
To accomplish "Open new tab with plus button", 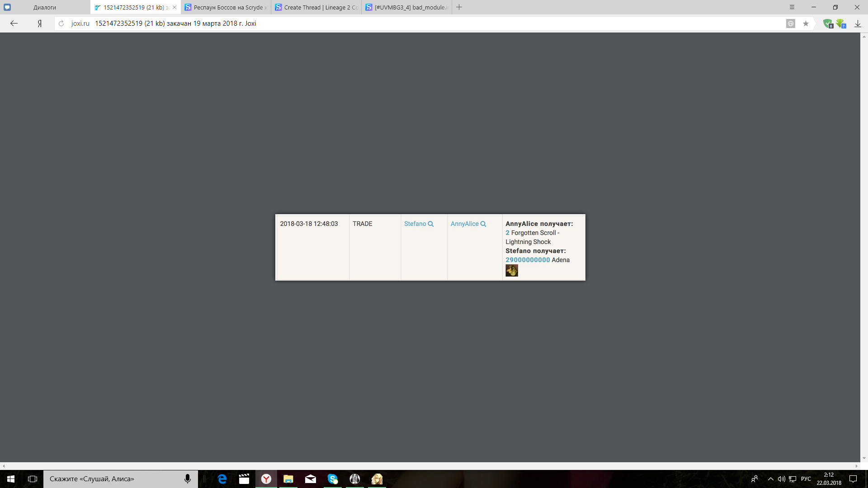I will tap(459, 7).
